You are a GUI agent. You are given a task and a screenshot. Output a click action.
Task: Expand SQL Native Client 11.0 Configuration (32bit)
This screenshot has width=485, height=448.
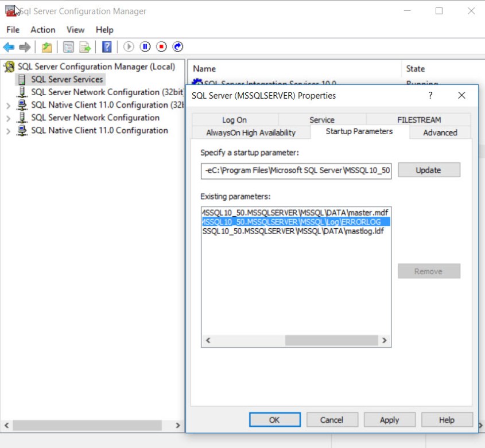point(8,106)
